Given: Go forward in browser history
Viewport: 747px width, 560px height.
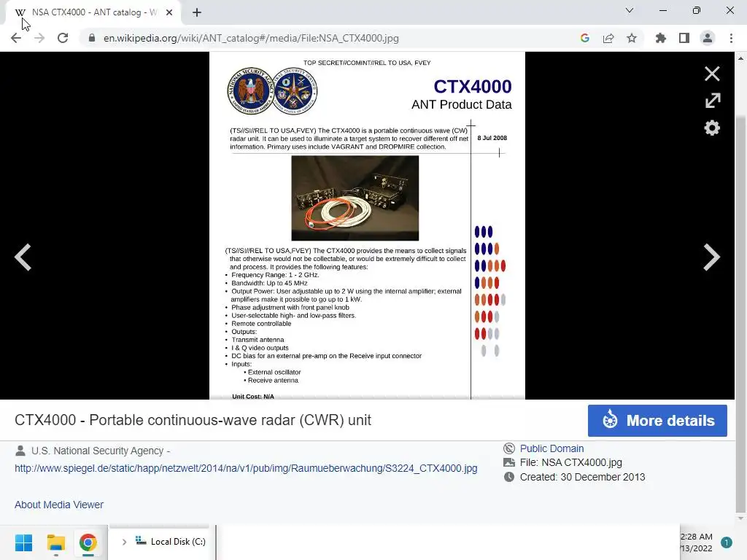Looking at the screenshot, I should [x=39, y=38].
